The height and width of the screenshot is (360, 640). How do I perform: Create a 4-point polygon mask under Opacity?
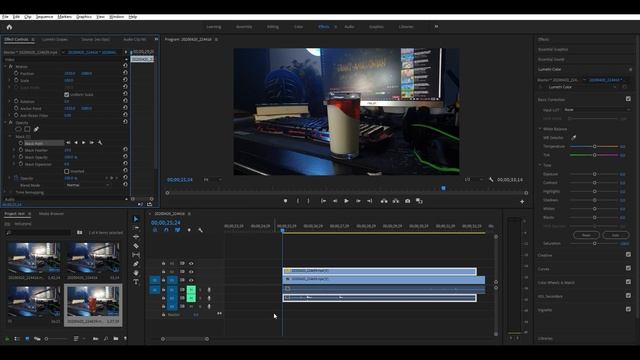(x=27, y=129)
